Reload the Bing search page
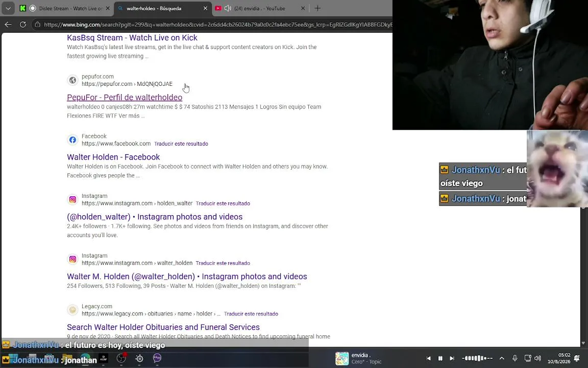588x368 pixels. 23,25
